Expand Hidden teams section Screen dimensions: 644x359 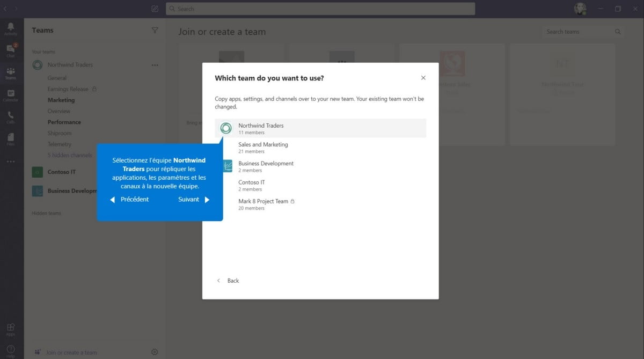click(x=46, y=213)
